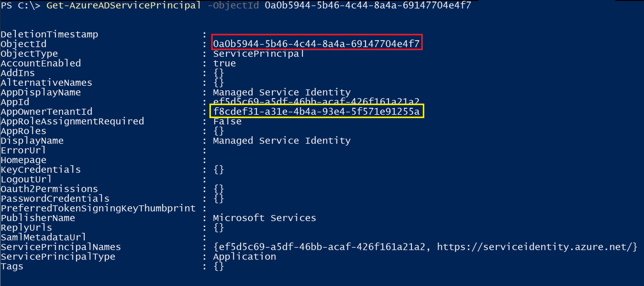Click the -ObjectId parameter in command
Viewport: 644px width, 286px height.
click(x=233, y=5)
